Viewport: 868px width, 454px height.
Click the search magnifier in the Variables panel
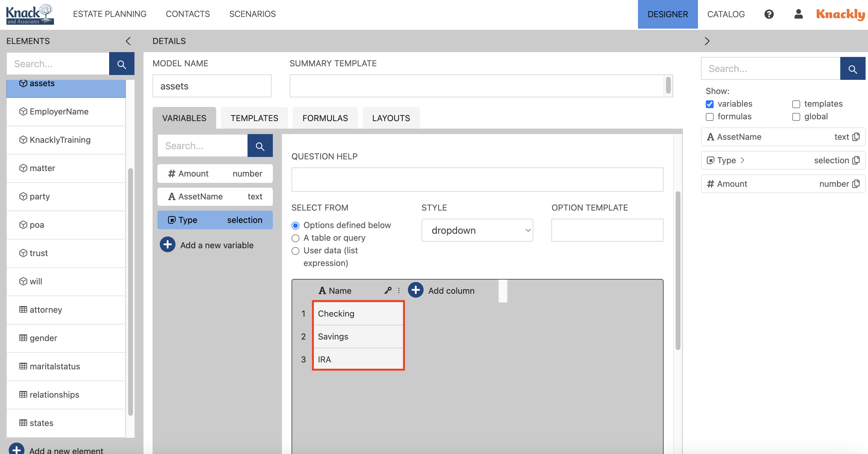(x=260, y=146)
